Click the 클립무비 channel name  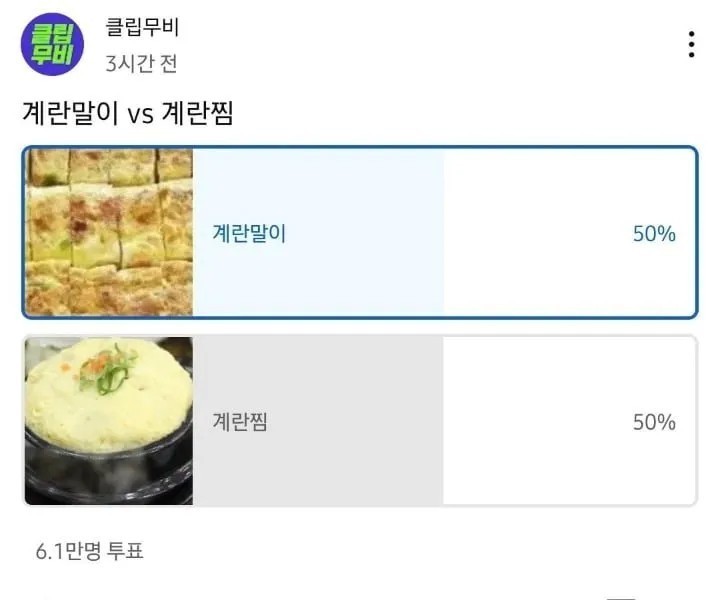point(143,28)
